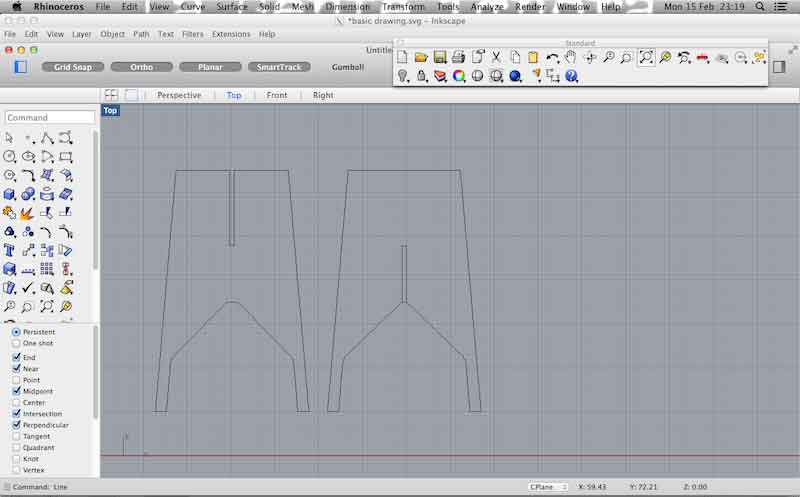This screenshot has height=497, width=800.
Task: Enable the Tangent osnap checkbox
Action: tap(16, 436)
